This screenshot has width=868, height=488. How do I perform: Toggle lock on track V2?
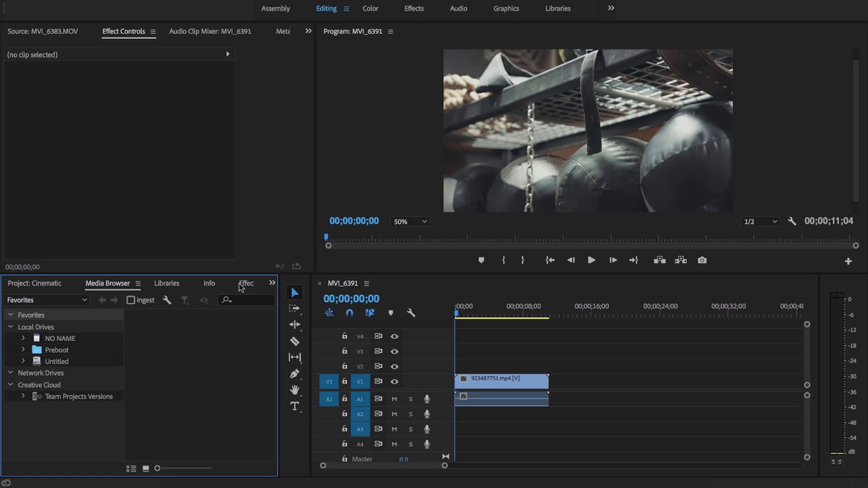click(344, 366)
